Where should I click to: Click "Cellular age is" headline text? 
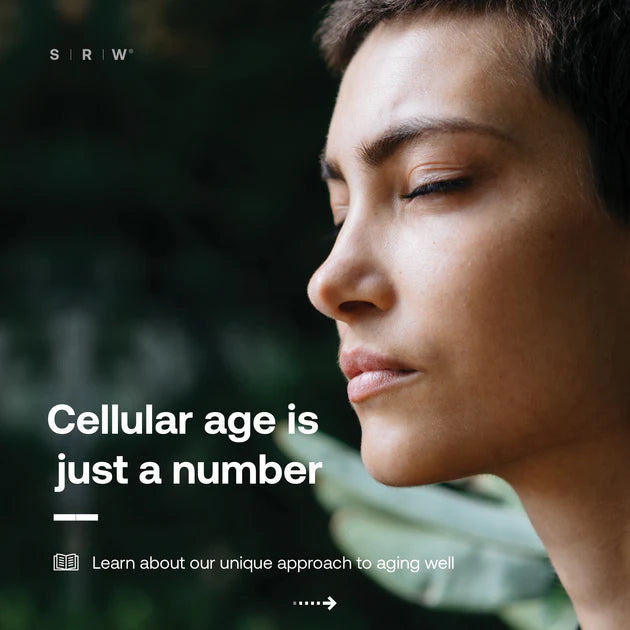tap(183, 420)
